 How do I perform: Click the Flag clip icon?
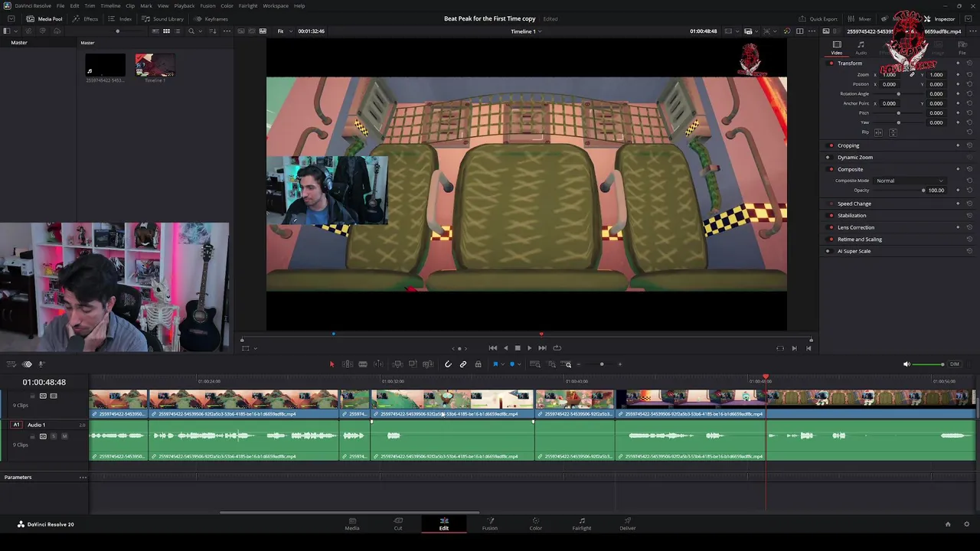point(495,364)
